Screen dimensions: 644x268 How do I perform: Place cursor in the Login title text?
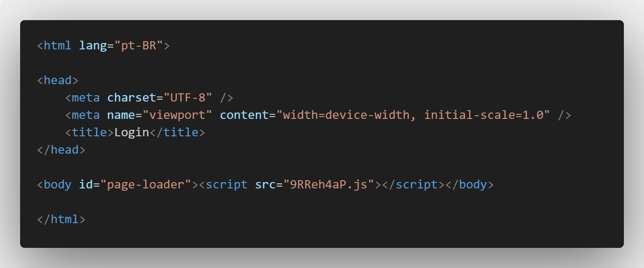point(132,133)
